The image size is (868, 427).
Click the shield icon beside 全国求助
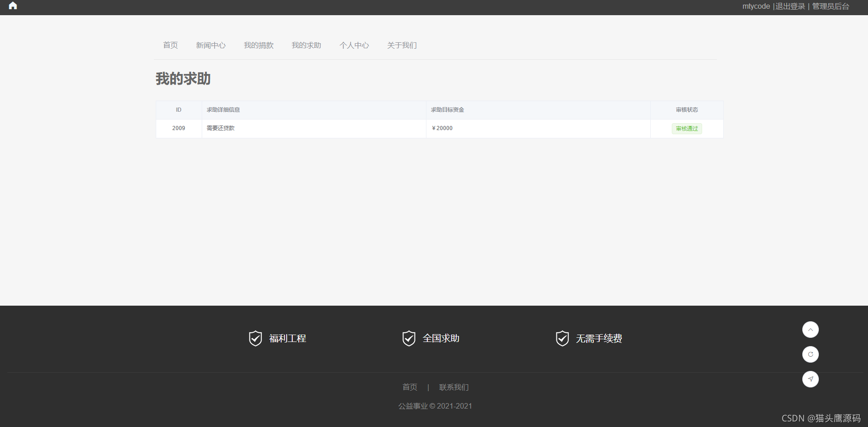(x=409, y=338)
